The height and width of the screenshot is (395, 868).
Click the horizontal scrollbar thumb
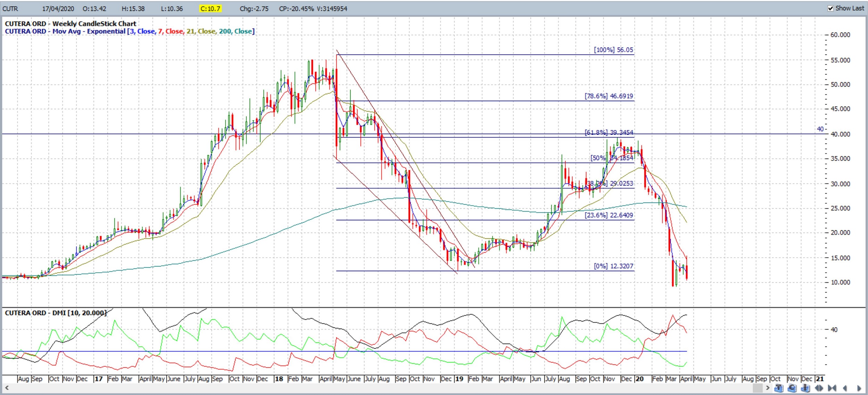click(758, 388)
